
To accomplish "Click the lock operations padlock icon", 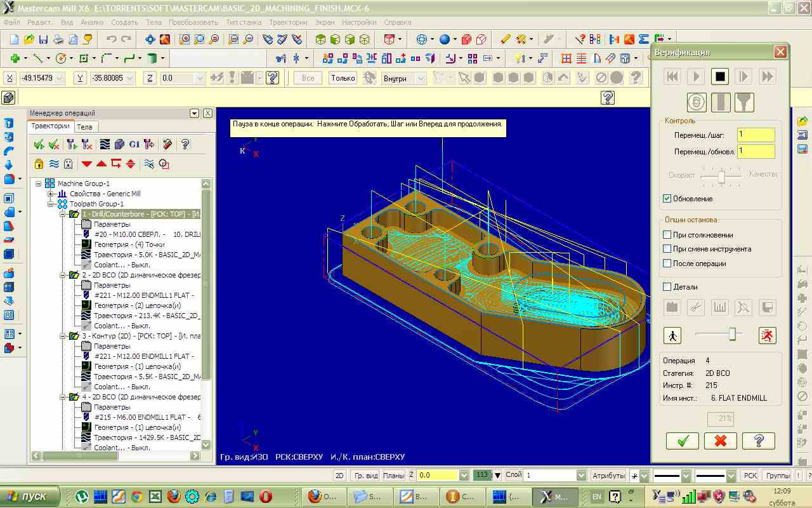I will pyautogui.click(x=39, y=164).
